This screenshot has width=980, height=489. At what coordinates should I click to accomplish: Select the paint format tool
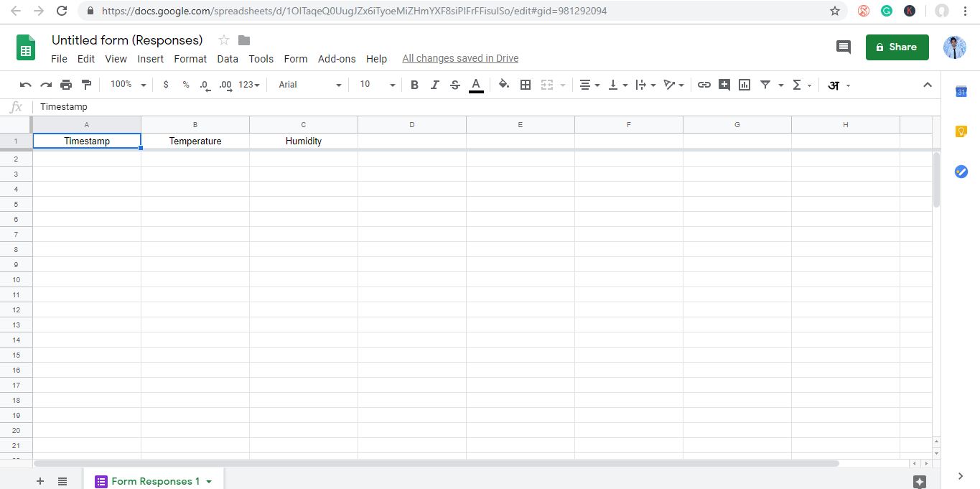(x=87, y=85)
